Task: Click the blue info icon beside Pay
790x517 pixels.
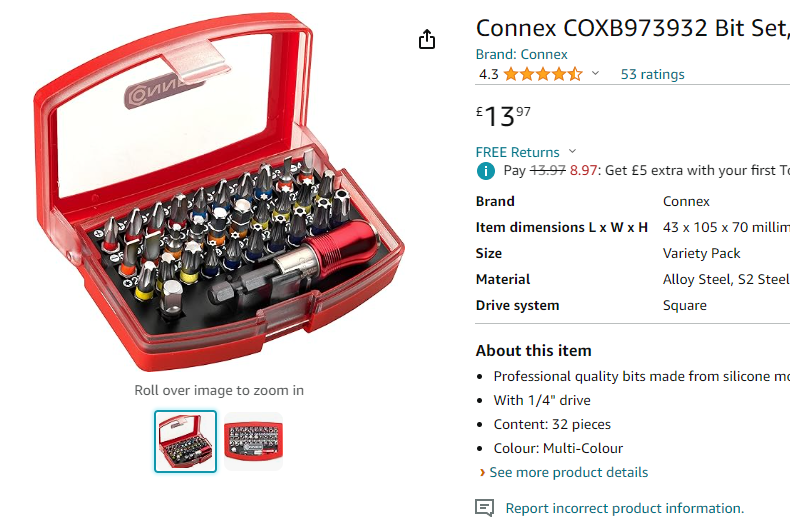Action: tap(485, 171)
